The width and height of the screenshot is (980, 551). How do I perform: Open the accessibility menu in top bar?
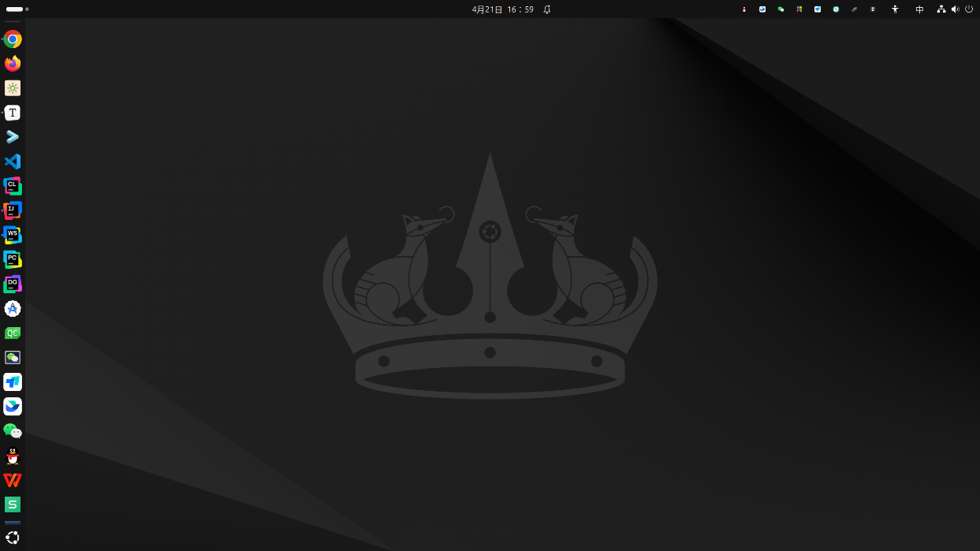pos(895,9)
